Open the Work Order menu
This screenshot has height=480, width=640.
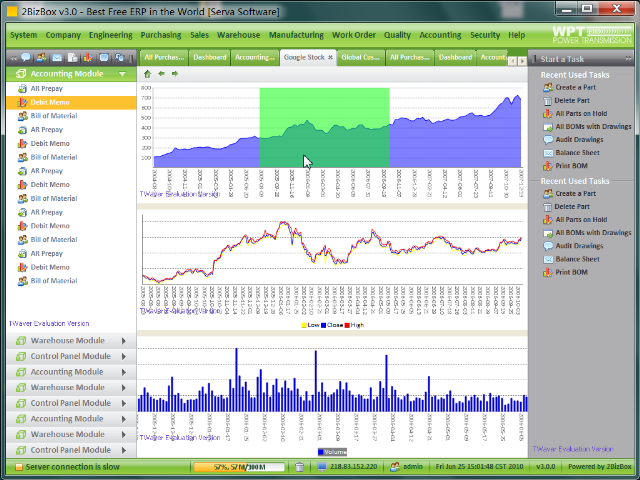(x=353, y=35)
